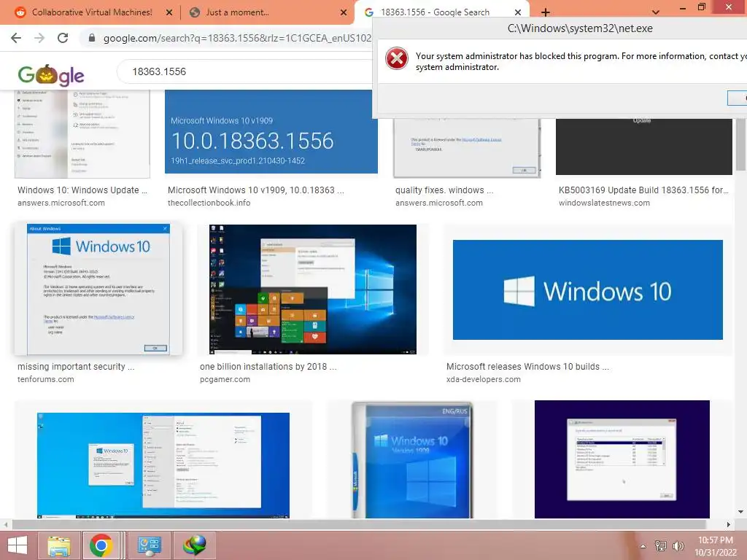Image resolution: width=747 pixels, height=560 pixels.
Task: Click the Chrome taskbar icon
Action: [101, 545]
